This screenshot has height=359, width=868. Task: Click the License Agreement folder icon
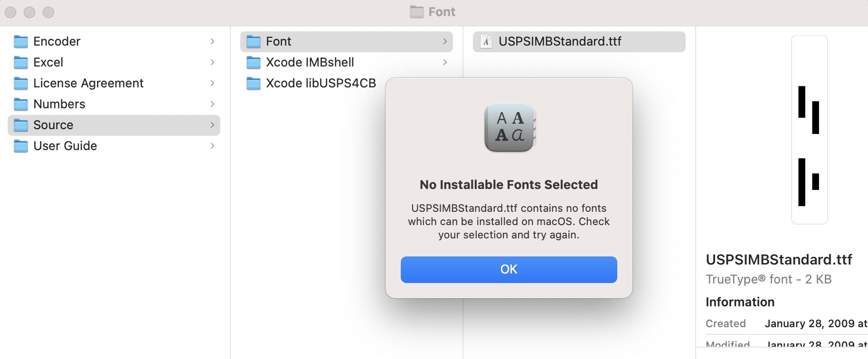click(x=21, y=84)
